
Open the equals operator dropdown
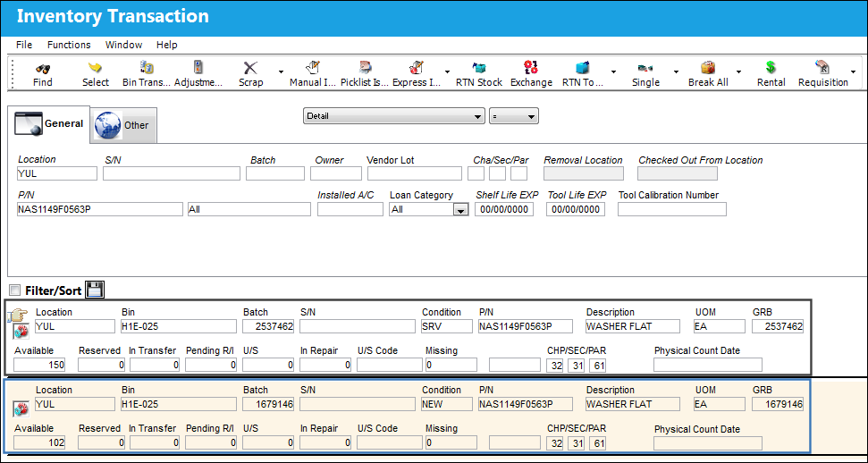tap(514, 116)
